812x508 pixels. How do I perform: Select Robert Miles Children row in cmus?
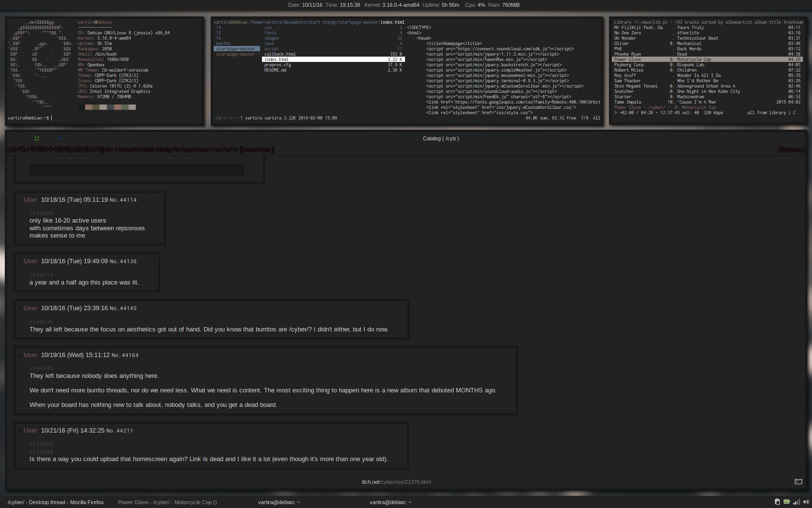point(707,70)
